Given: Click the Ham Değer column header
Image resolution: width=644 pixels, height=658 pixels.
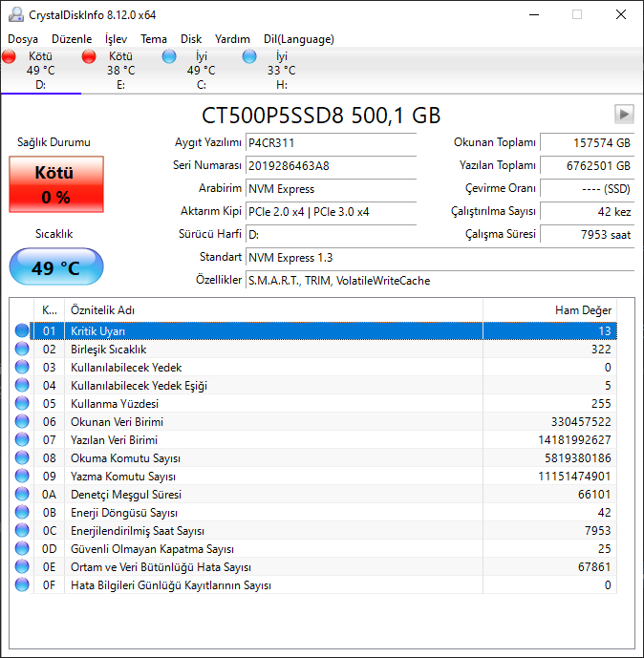Looking at the screenshot, I should point(550,310).
